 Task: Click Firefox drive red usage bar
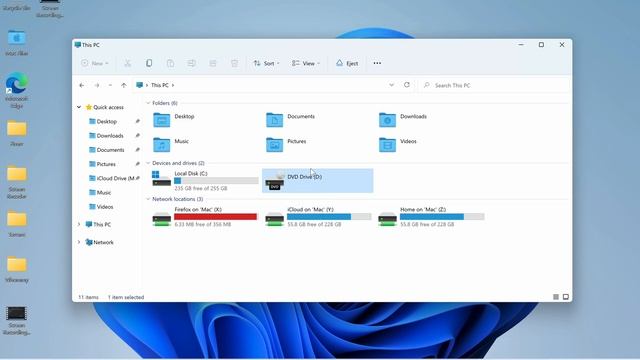pos(216,217)
